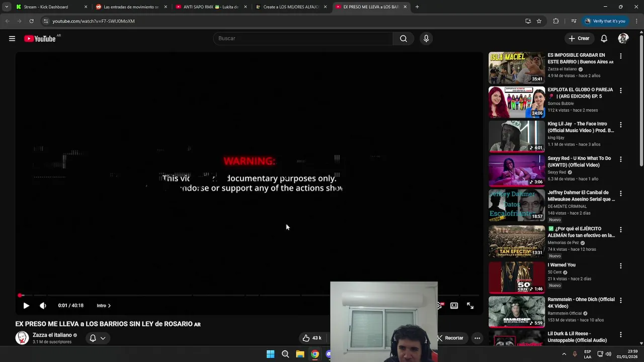Open File Explorer from the taskbar
Screen dimensions: 644x362
[300, 354]
